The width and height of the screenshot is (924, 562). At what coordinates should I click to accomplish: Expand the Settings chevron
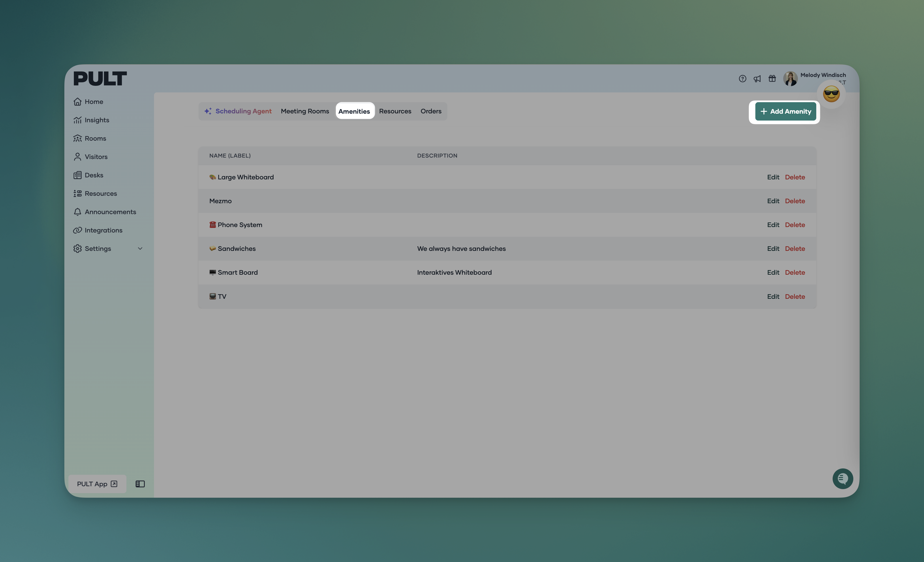140,248
